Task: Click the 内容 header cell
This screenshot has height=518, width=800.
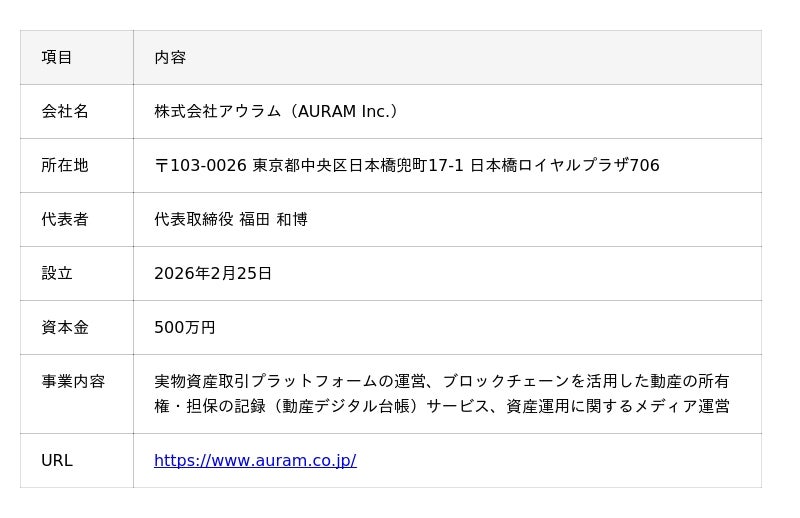Action: 447,57
